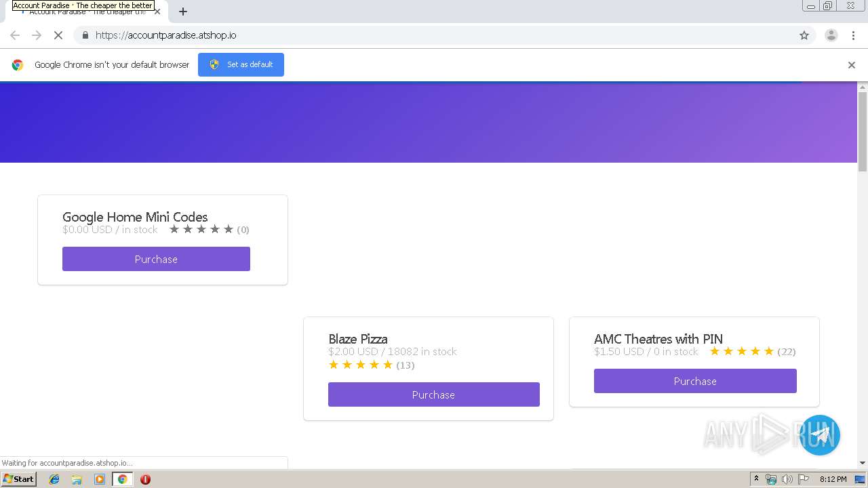868x488 pixels.
Task: Purchase Blaze Pizza
Action: 433,394
